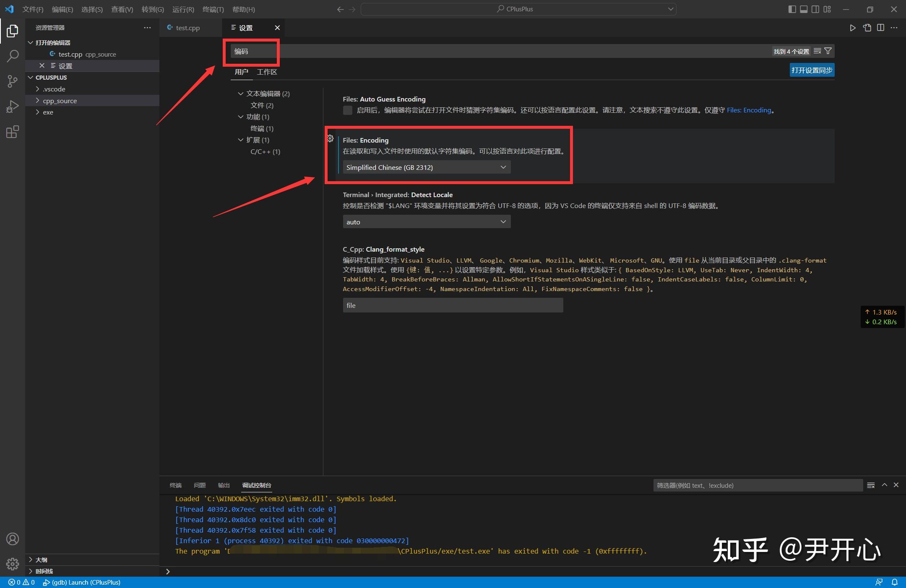
Task: Open the Run and Debug view
Action: click(x=13, y=107)
